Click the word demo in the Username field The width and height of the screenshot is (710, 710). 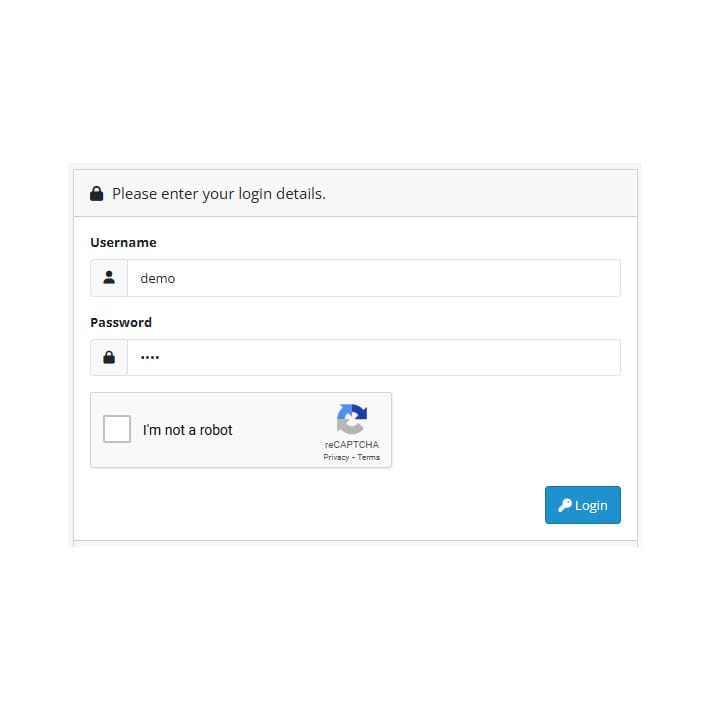tap(158, 278)
